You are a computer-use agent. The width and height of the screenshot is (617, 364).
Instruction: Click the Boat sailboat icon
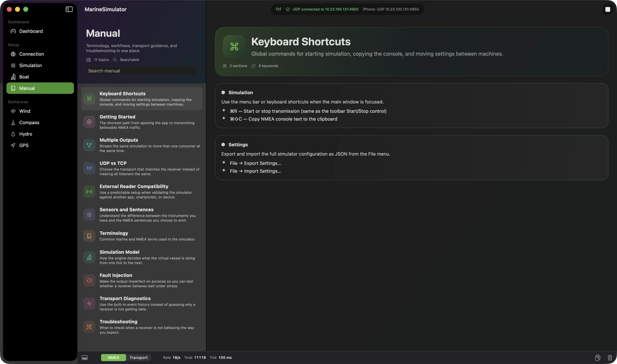(x=13, y=77)
